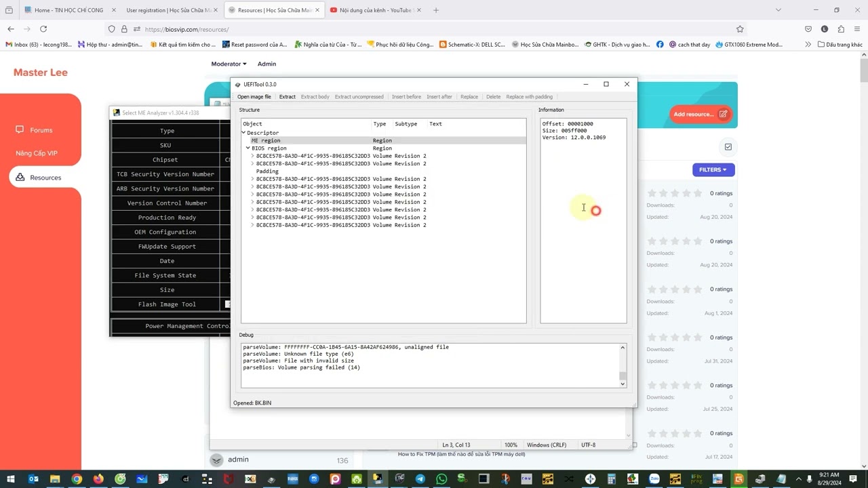Image resolution: width=868 pixels, height=488 pixels.
Task: Click the Flash Image Tool row in ME Analyzer
Action: point(167,304)
